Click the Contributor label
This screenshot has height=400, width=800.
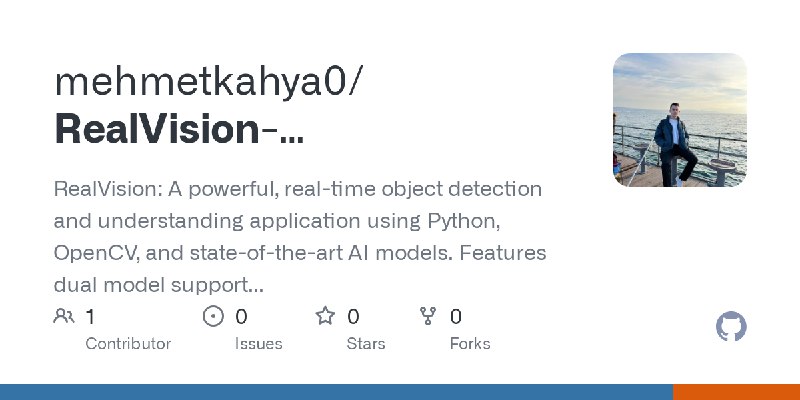(x=128, y=344)
